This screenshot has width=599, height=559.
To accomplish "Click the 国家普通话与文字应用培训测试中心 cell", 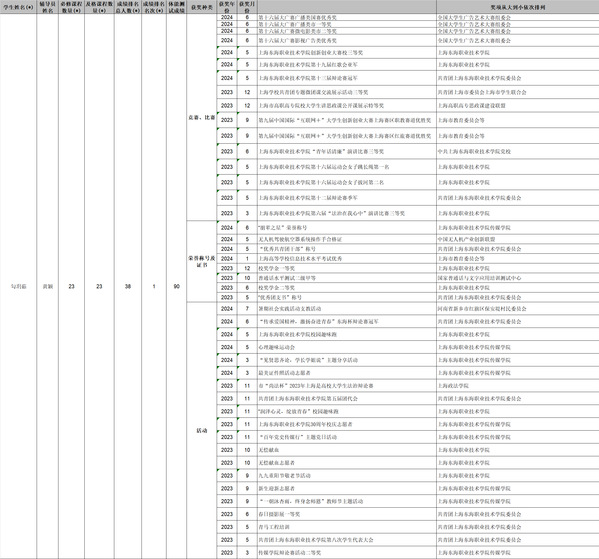I will (x=518, y=278).
